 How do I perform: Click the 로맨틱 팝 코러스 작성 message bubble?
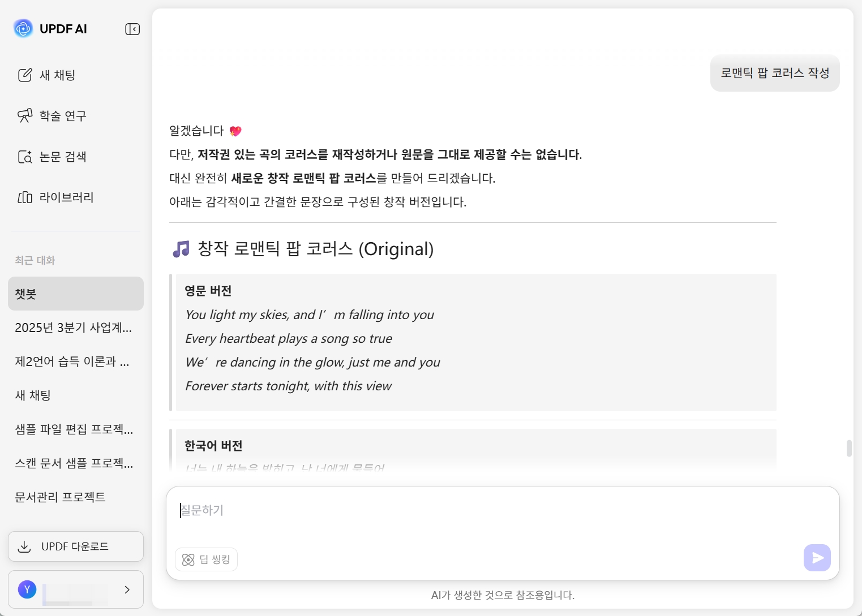click(774, 73)
